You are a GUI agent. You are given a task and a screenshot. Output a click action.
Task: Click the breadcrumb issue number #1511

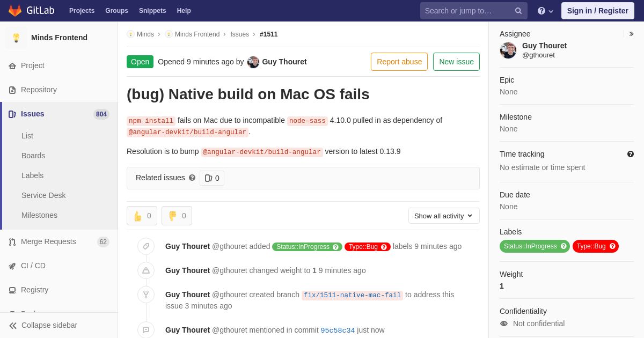tap(268, 34)
